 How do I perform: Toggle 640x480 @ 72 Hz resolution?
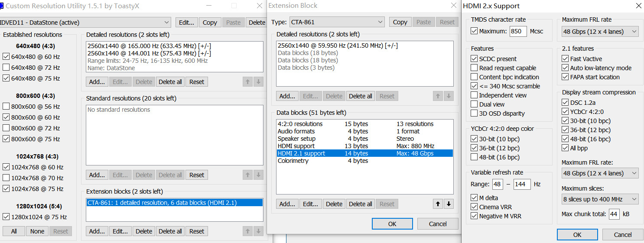[6, 68]
